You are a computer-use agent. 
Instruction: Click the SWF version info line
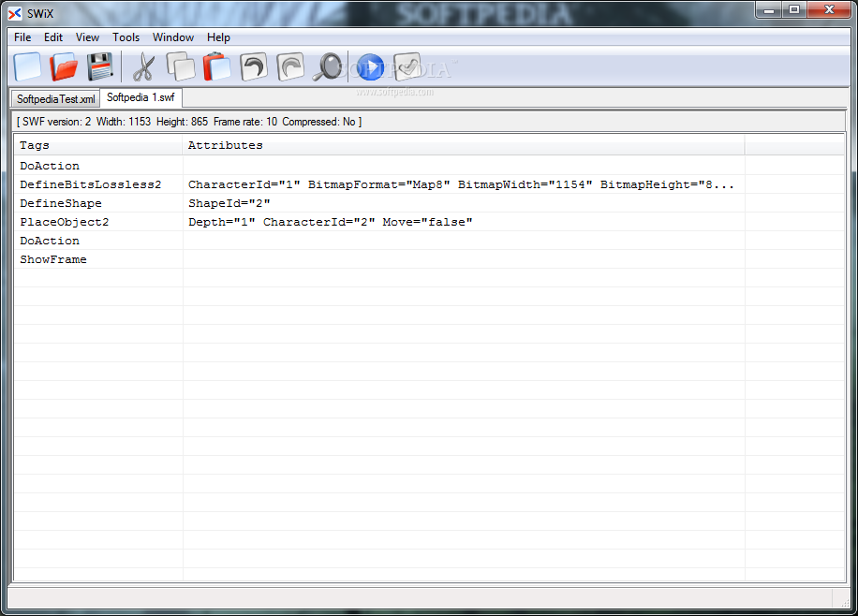click(189, 122)
